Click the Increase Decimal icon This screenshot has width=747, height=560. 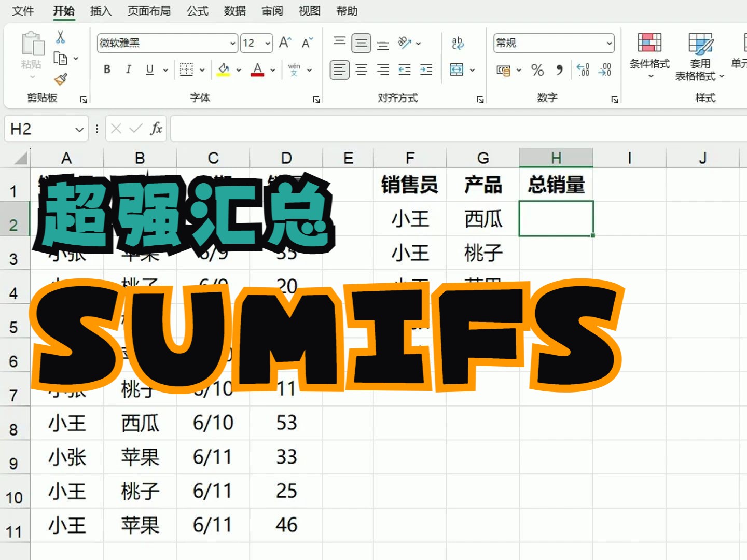tap(583, 70)
